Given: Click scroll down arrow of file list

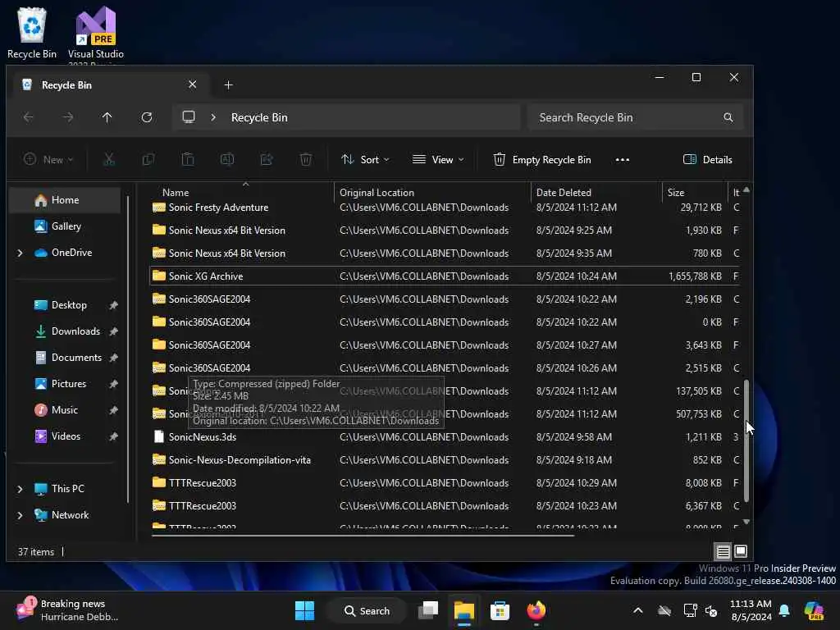Looking at the screenshot, I should [x=746, y=521].
